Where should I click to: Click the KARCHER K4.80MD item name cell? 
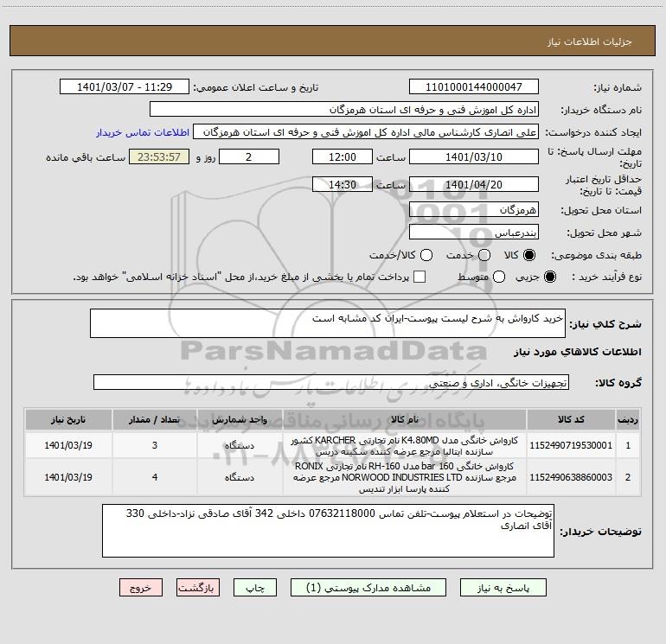[405, 446]
